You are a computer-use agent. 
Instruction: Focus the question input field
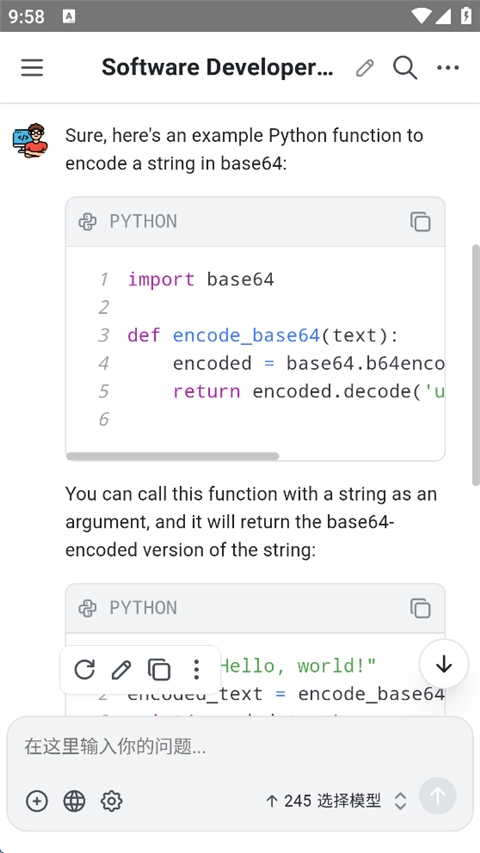coord(239,747)
